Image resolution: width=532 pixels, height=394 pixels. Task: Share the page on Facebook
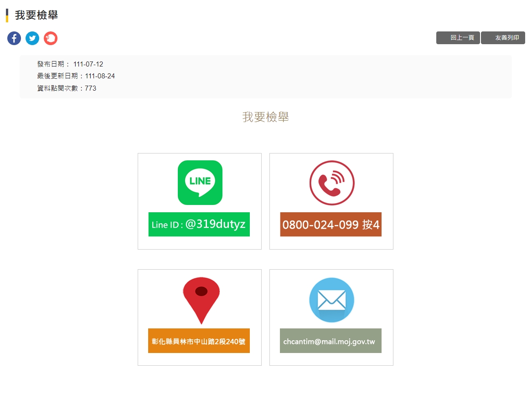14,38
